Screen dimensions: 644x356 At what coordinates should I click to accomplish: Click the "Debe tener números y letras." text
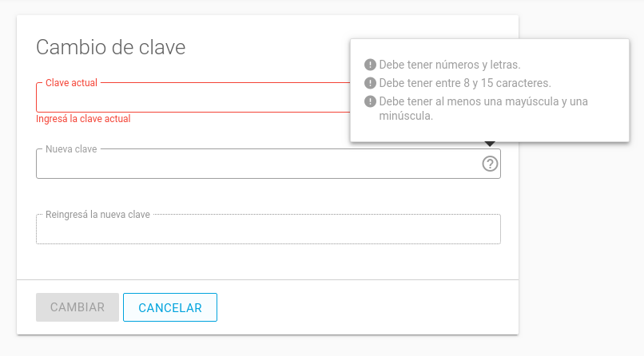450,65
